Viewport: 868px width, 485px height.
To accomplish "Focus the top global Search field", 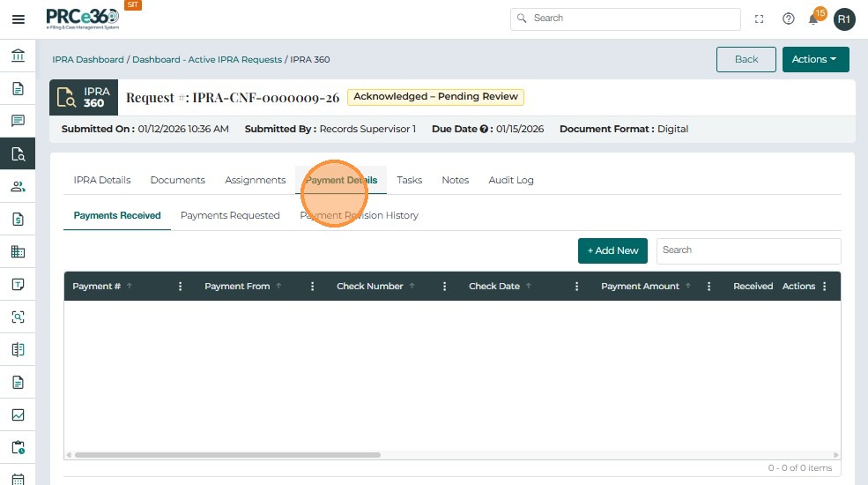I will pyautogui.click(x=626, y=19).
